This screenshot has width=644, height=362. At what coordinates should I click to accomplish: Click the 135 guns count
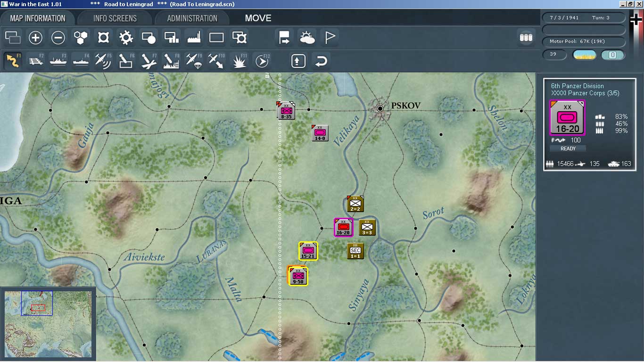click(x=594, y=164)
